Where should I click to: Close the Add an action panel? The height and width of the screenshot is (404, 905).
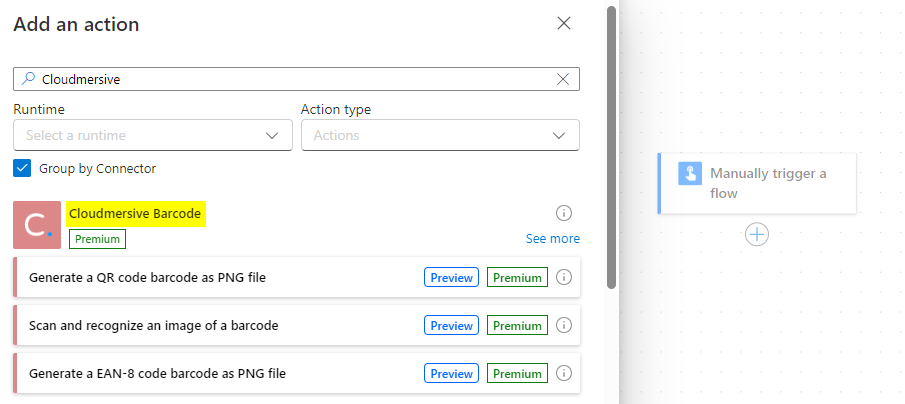[x=563, y=24]
